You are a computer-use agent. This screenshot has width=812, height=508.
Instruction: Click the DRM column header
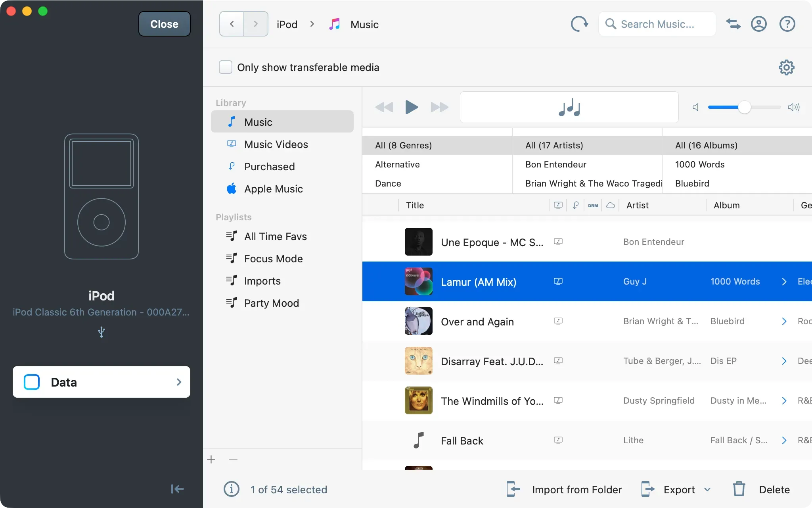593,206
